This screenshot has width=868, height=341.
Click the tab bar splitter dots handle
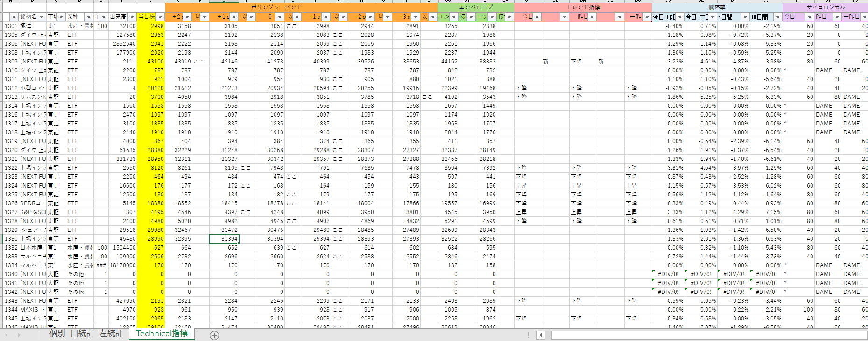pos(529,335)
